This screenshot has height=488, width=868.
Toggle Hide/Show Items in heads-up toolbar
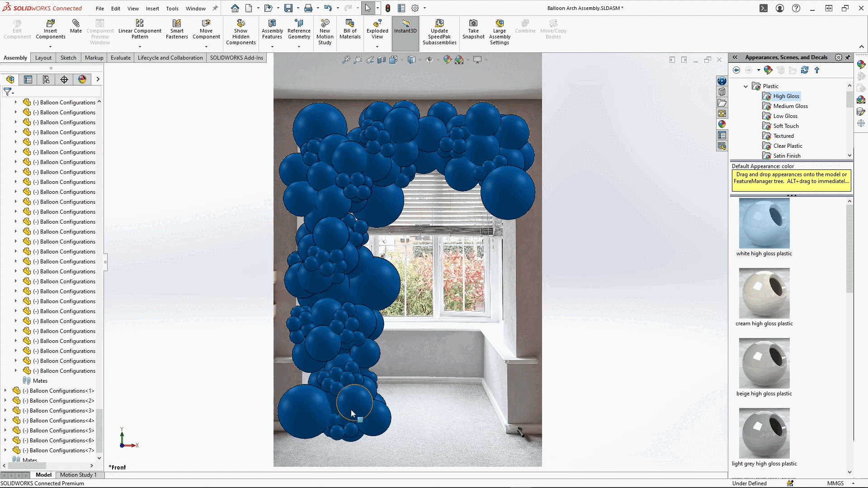tap(429, 59)
